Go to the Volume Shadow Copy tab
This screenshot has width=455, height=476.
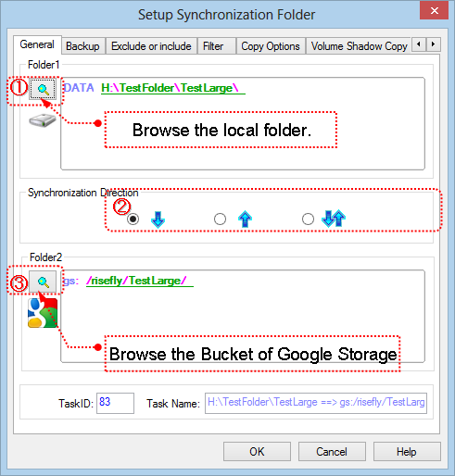coord(359,46)
